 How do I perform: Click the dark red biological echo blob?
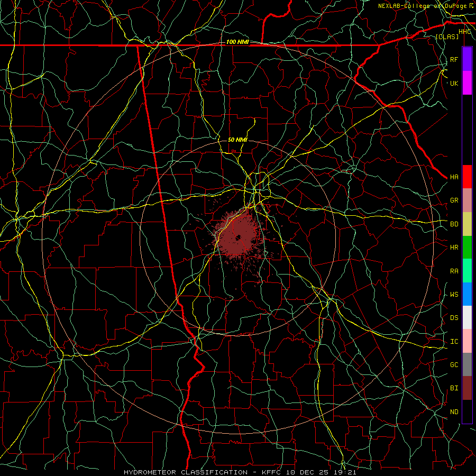click(x=239, y=236)
